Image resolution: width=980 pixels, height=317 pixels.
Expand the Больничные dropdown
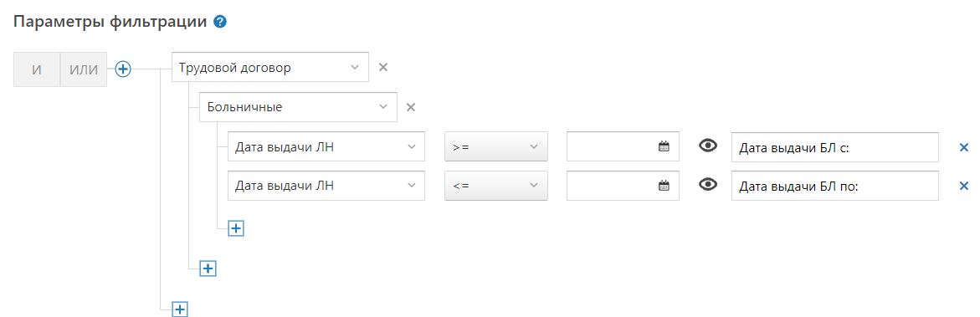point(297,107)
